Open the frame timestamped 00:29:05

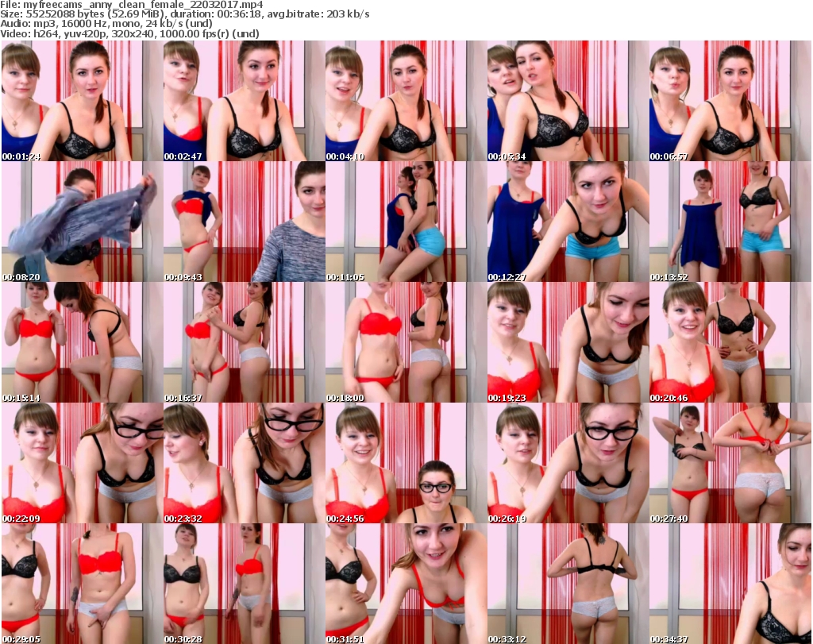(83, 584)
